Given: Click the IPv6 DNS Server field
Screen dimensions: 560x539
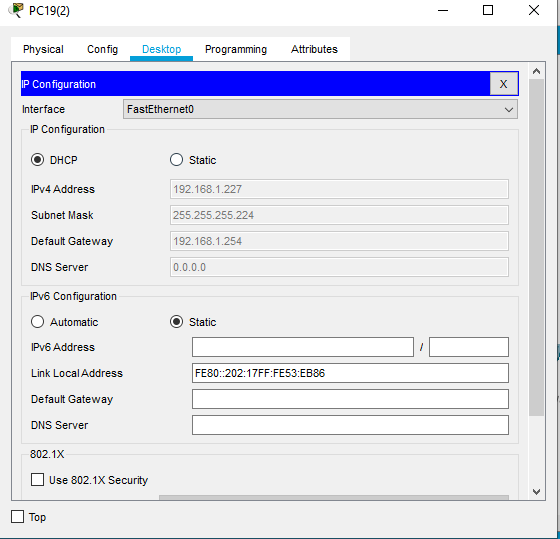Looking at the screenshot, I should 350,425.
